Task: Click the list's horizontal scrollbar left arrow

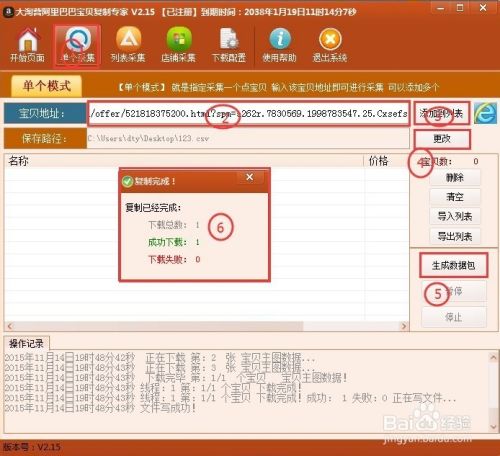Action: click(10, 326)
